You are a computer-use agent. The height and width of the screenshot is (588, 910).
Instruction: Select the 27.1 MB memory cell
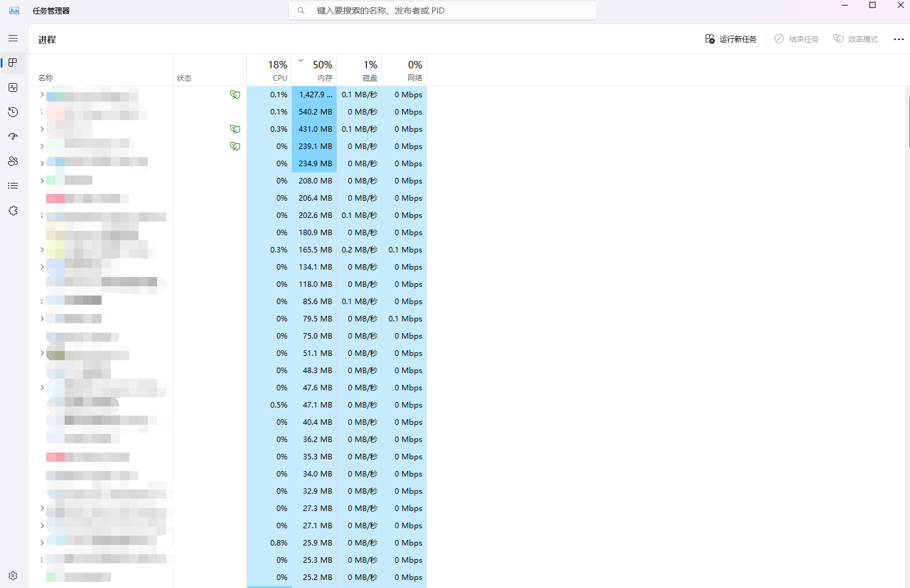tap(314, 526)
